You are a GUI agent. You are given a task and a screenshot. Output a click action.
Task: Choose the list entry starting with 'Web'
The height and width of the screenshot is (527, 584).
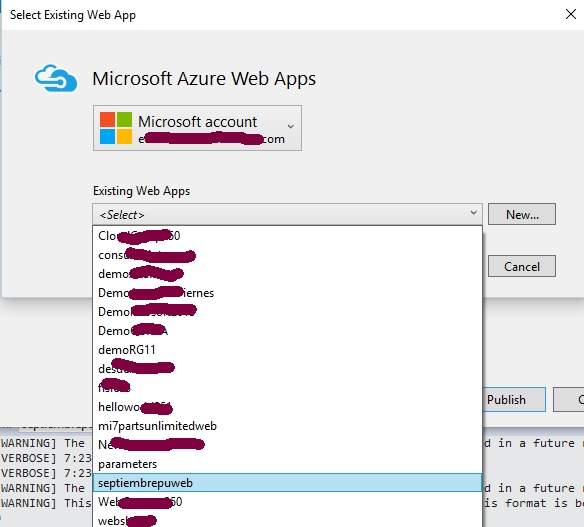tap(287, 502)
